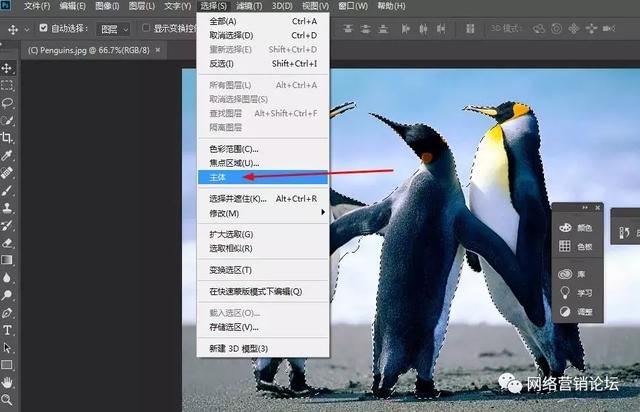
Task: Open the Move tool preset picker arrow
Action: (27, 29)
